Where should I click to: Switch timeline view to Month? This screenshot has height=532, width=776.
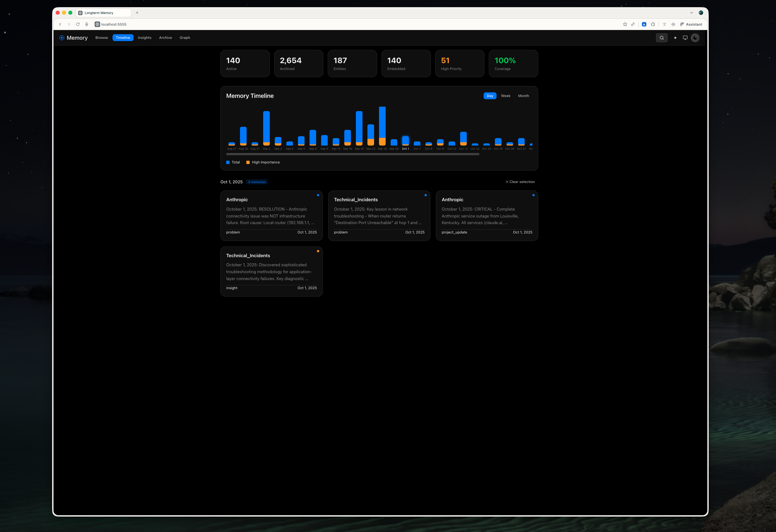[x=523, y=96]
